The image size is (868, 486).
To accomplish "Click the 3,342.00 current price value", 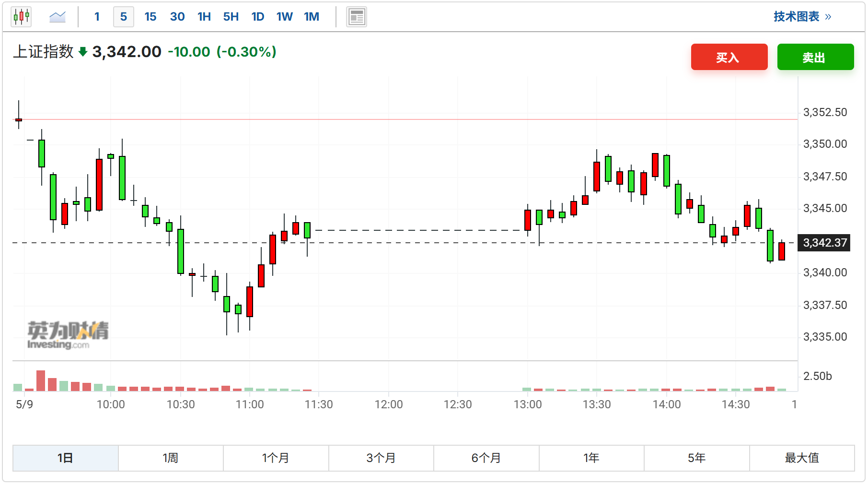I will click(x=127, y=52).
